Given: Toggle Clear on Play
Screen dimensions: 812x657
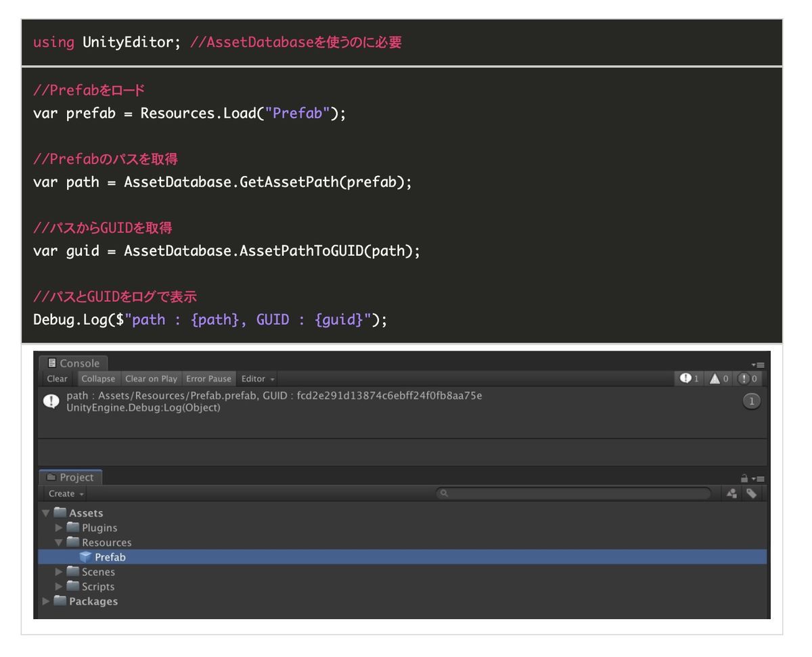Looking at the screenshot, I should [x=151, y=379].
